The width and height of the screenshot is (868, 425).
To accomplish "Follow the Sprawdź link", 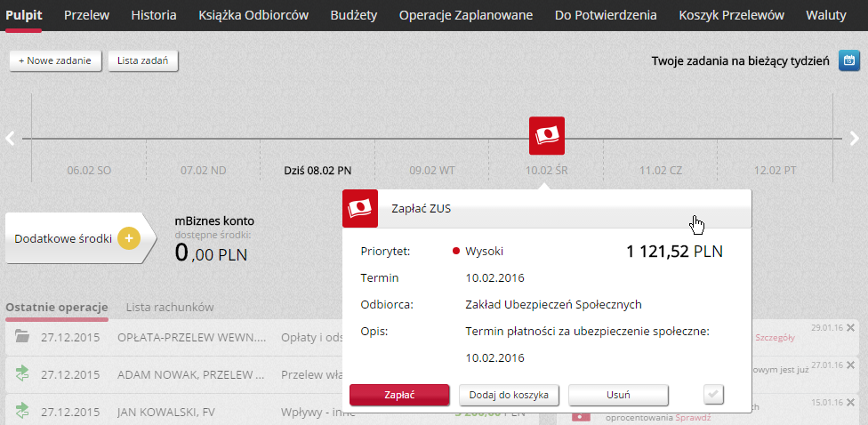I will coord(693,418).
